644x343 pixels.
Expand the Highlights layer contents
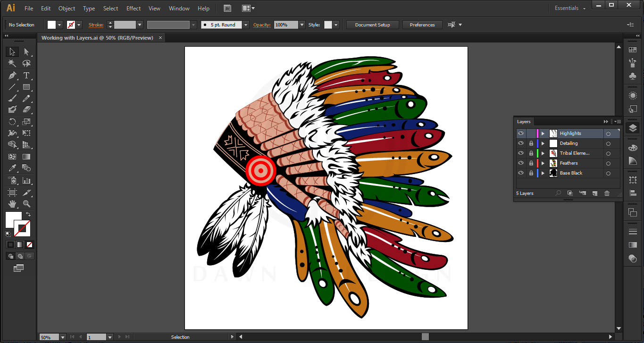[x=543, y=134]
